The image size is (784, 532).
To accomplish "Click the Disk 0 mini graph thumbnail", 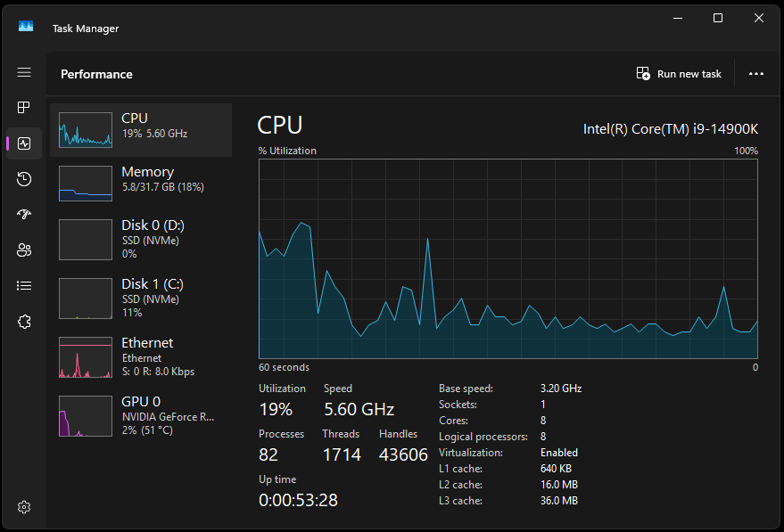I will coord(86,240).
